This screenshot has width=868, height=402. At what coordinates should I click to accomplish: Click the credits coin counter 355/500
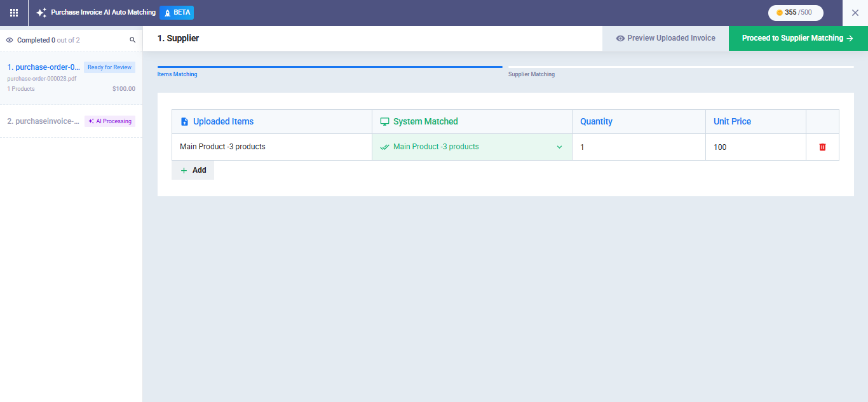(795, 13)
